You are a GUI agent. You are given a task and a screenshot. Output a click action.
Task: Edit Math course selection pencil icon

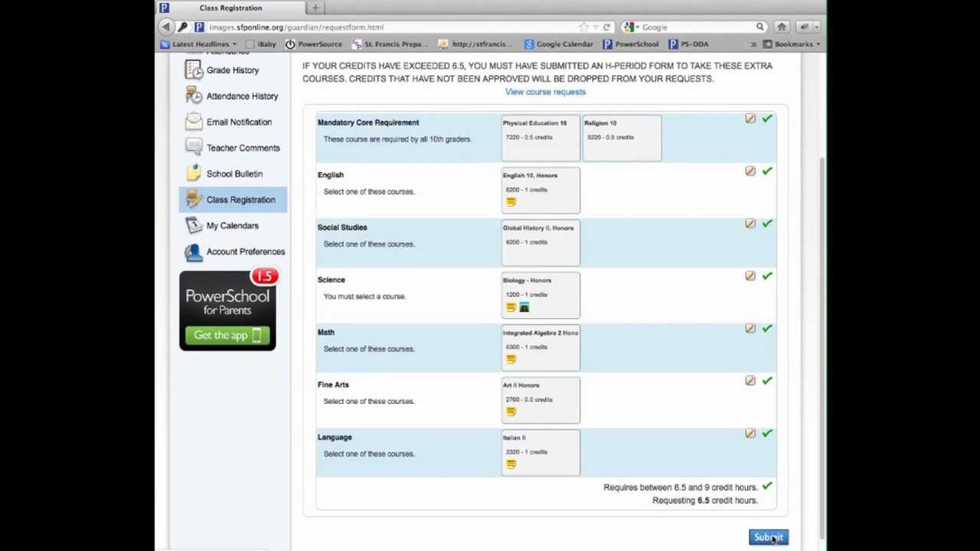point(750,328)
